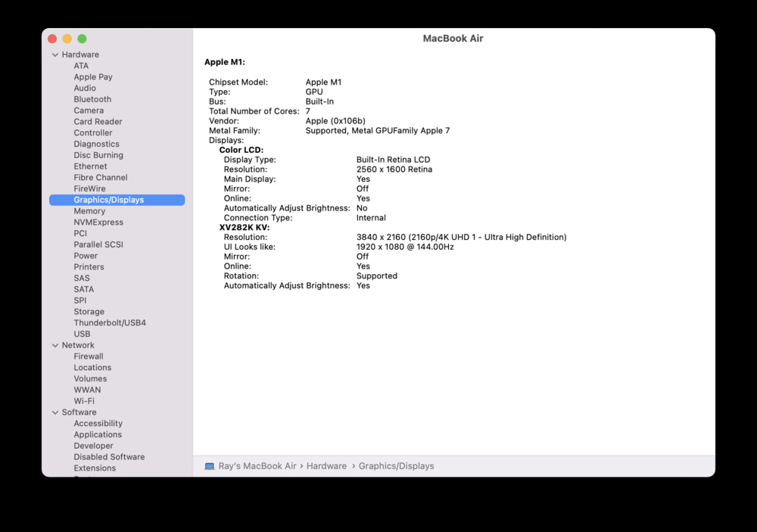Click Ray's MacBook Air in path bar

258,466
